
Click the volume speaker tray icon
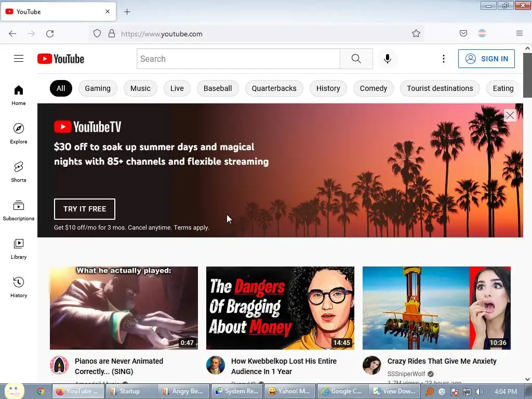479,392
